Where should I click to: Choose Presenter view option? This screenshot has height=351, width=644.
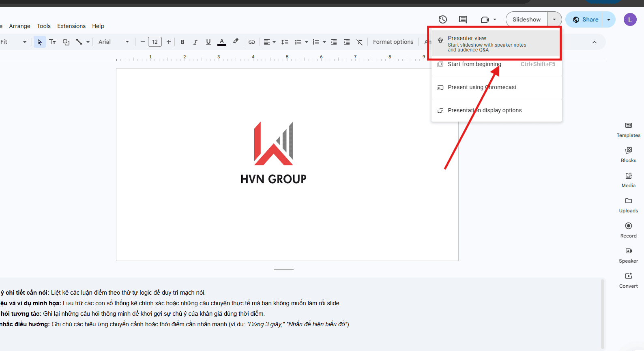pos(496,44)
